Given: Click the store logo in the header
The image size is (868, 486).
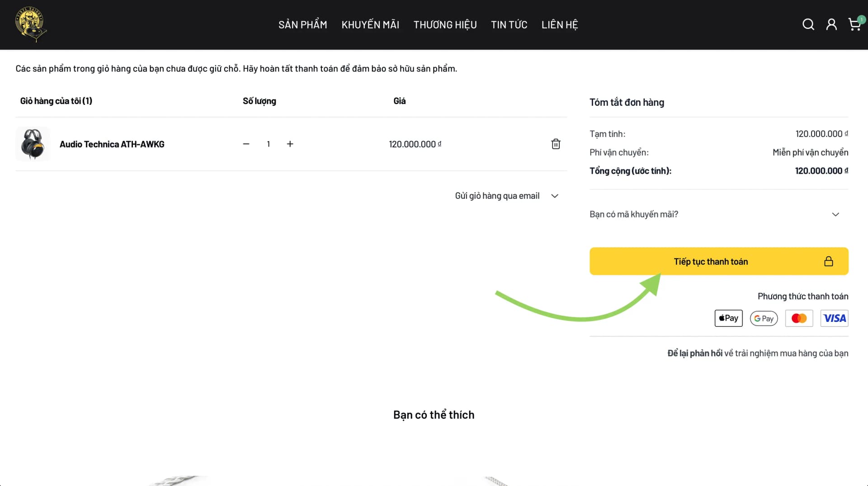Looking at the screenshot, I should tap(31, 24).
